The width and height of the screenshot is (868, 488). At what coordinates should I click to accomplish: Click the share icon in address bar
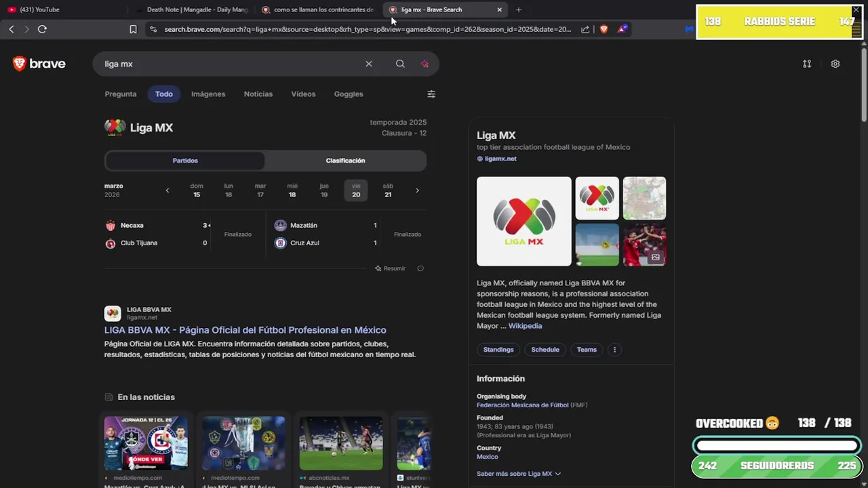click(x=585, y=29)
